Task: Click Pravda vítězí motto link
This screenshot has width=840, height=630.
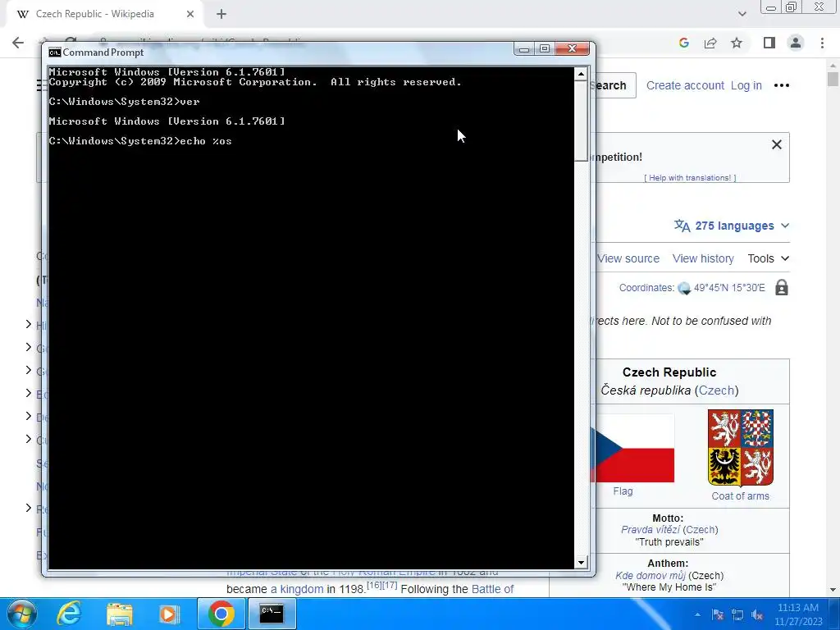Action: pyautogui.click(x=651, y=530)
